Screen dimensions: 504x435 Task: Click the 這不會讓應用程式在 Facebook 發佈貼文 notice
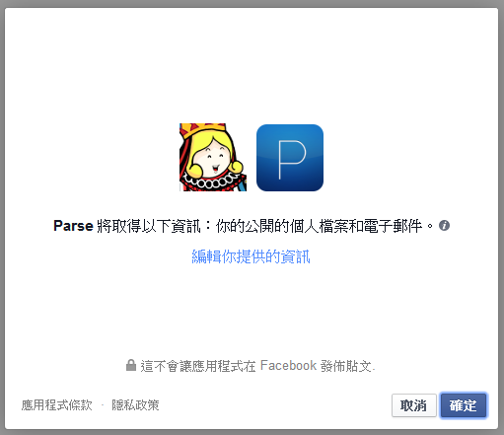[x=258, y=366]
